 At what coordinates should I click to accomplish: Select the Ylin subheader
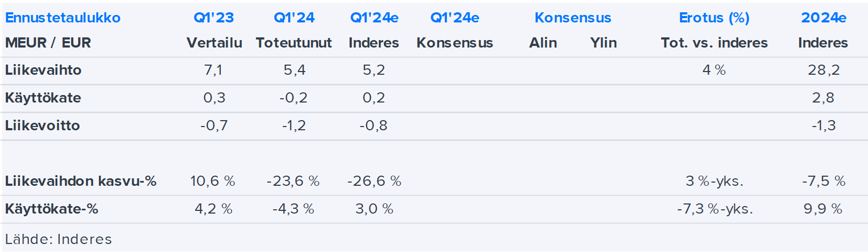click(603, 43)
